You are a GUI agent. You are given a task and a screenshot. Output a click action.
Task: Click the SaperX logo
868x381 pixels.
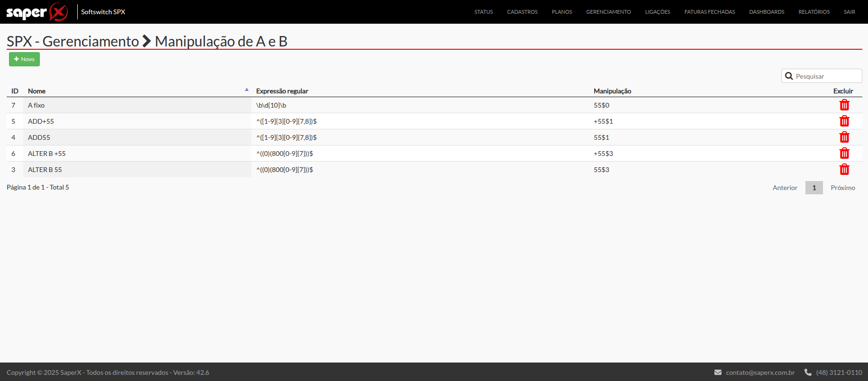click(x=37, y=12)
